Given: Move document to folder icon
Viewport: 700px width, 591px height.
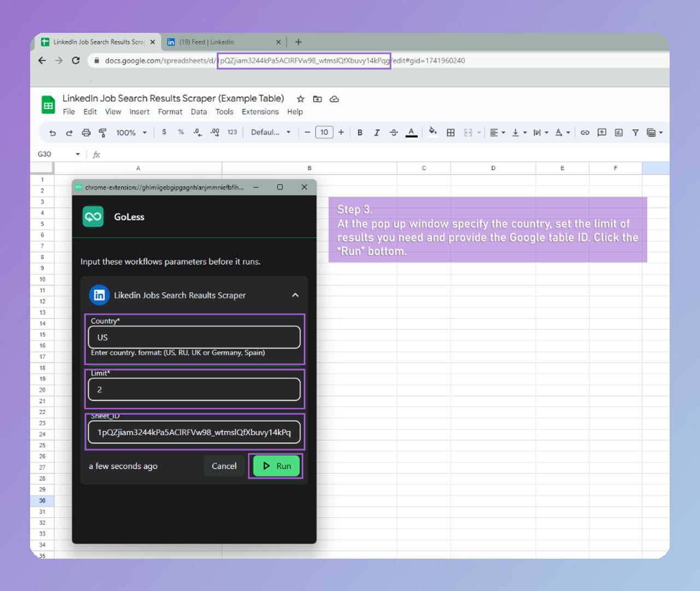Looking at the screenshot, I should (317, 99).
